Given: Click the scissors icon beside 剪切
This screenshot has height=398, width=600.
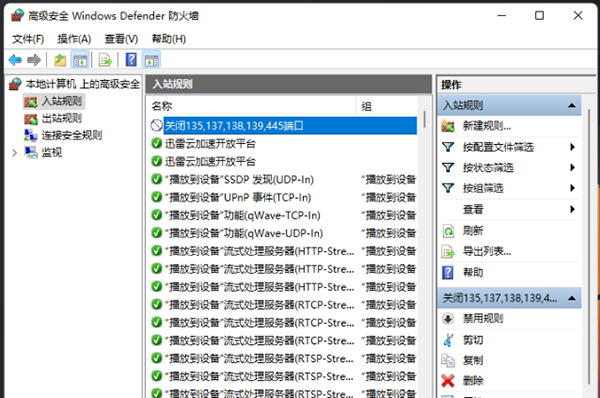Looking at the screenshot, I should pos(448,340).
